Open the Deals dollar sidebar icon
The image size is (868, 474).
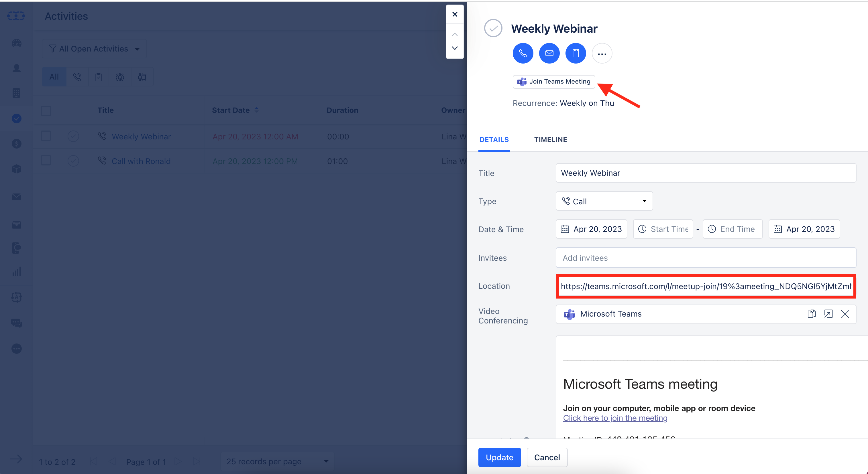pyautogui.click(x=17, y=144)
